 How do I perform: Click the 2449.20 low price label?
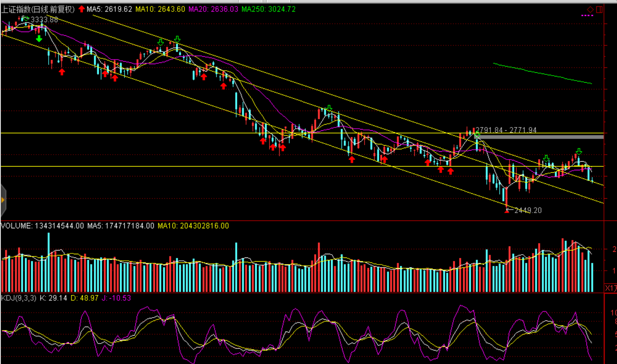click(528, 210)
